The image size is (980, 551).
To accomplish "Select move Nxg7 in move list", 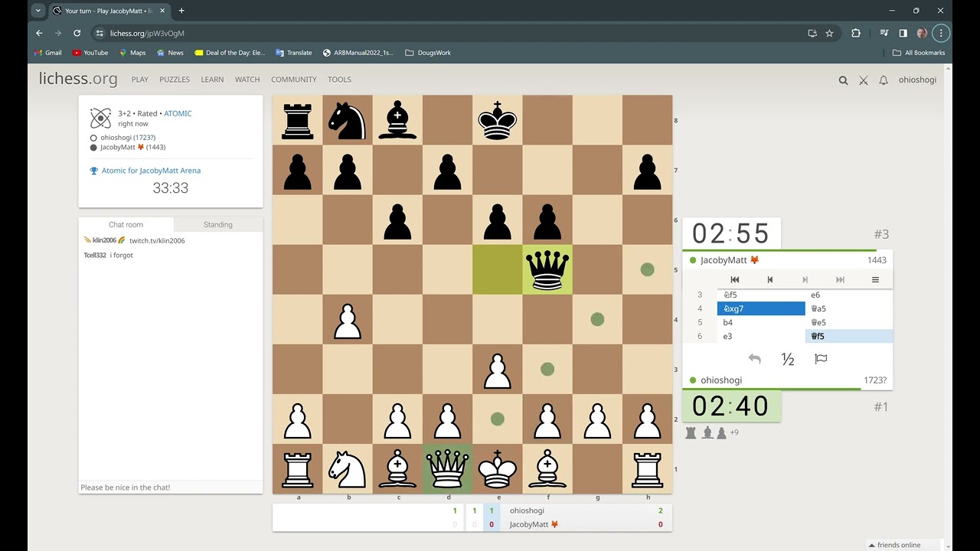I will (x=761, y=308).
